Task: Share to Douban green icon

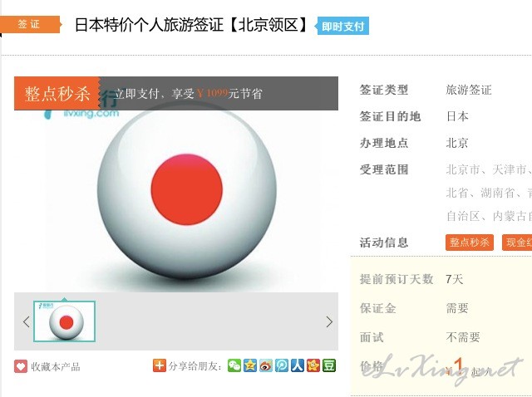Action: pos(329,365)
